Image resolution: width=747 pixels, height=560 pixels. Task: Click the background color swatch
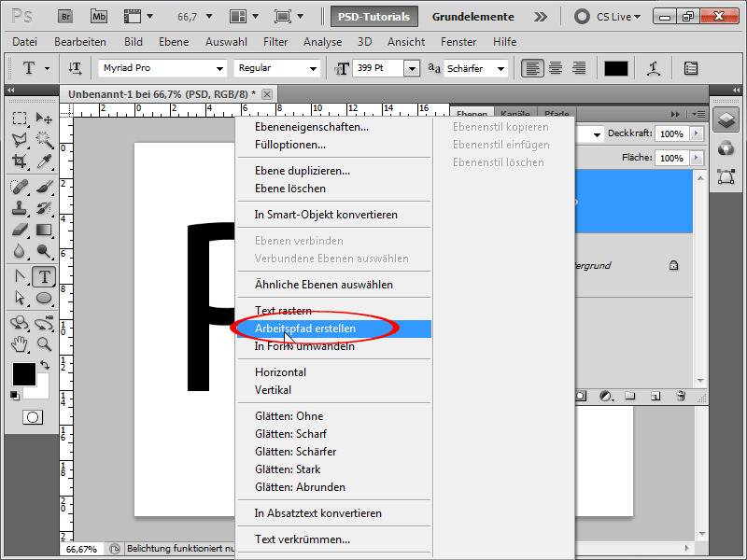42,390
